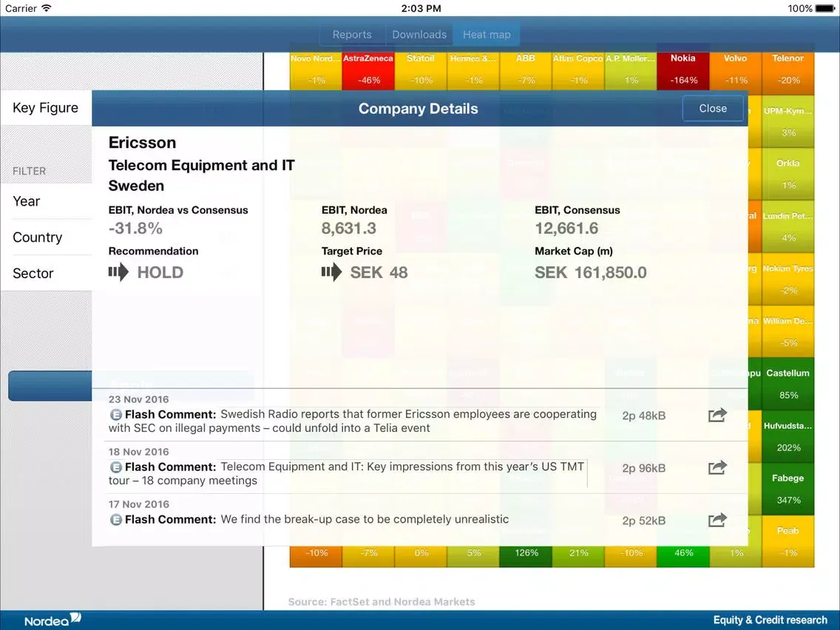
Task: Switch to the Downloads tab
Action: [419, 34]
